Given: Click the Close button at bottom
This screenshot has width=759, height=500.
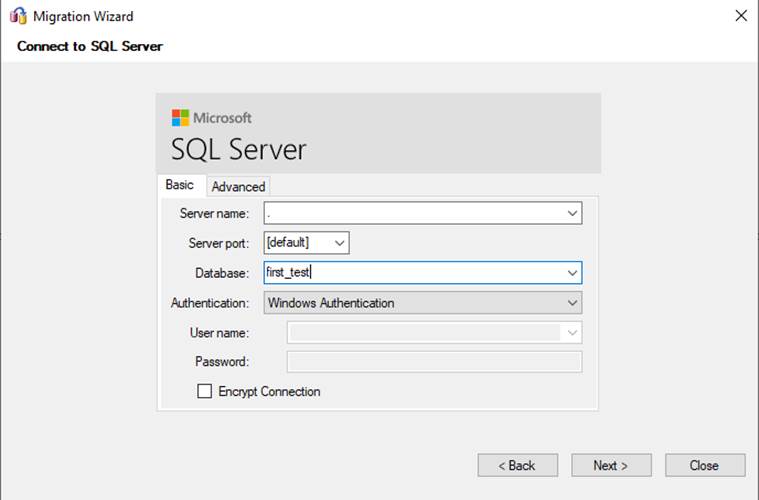Looking at the screenshot, I should click(x=705, y=465).
